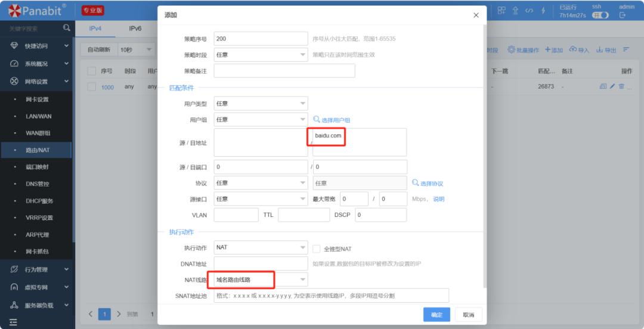Image resolution: width=644 pixels, height=329 pixels.
Task: Switch to the IPv4 tab
Action: click(x=95, y=29)
